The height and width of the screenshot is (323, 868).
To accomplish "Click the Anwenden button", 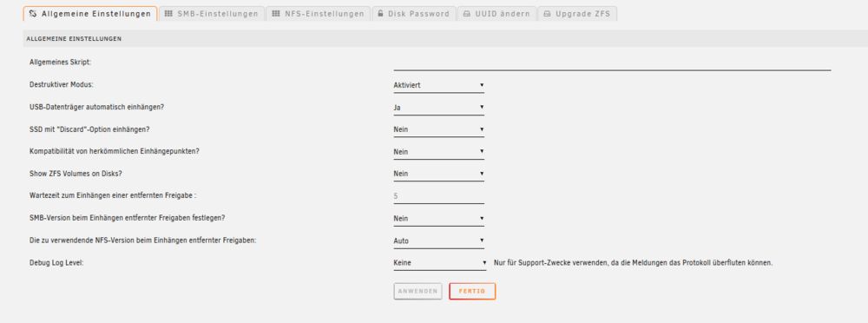I will [418, 292].
